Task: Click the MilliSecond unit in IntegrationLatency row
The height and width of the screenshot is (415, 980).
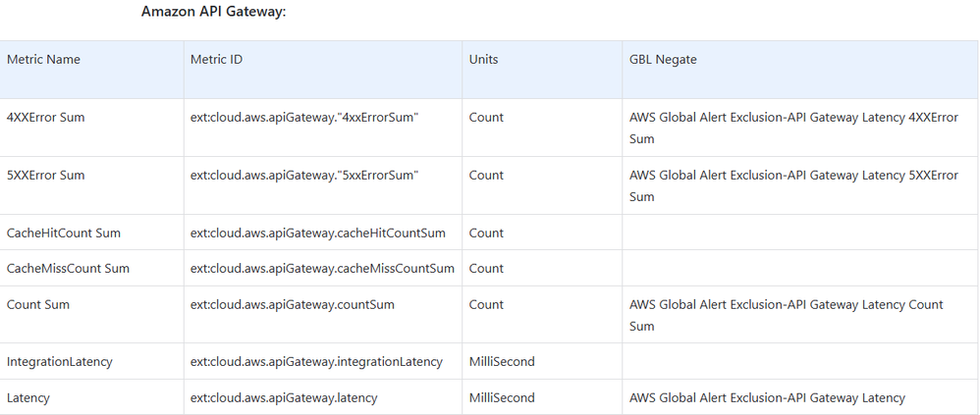Action: pyautogui.click(x=502, y=362)
